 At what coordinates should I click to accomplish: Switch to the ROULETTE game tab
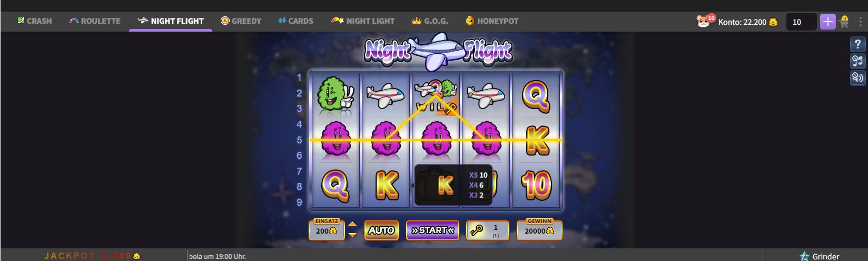(95, 21)
